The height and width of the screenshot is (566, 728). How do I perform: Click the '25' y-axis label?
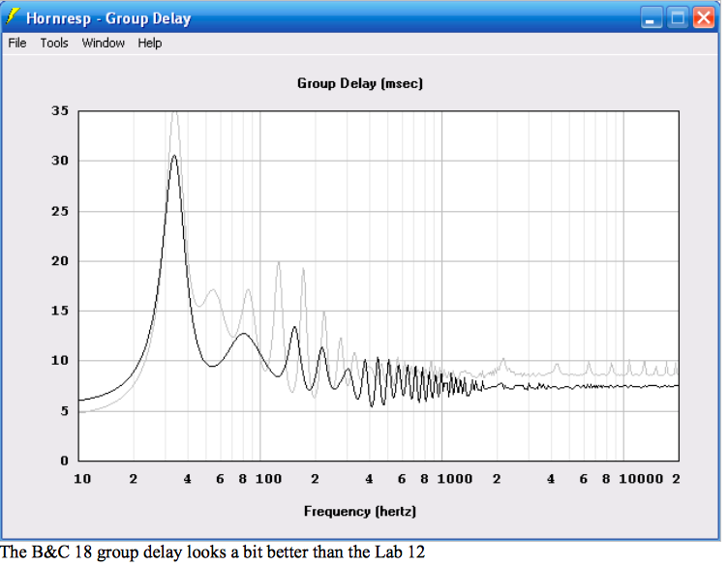(60, 211)
